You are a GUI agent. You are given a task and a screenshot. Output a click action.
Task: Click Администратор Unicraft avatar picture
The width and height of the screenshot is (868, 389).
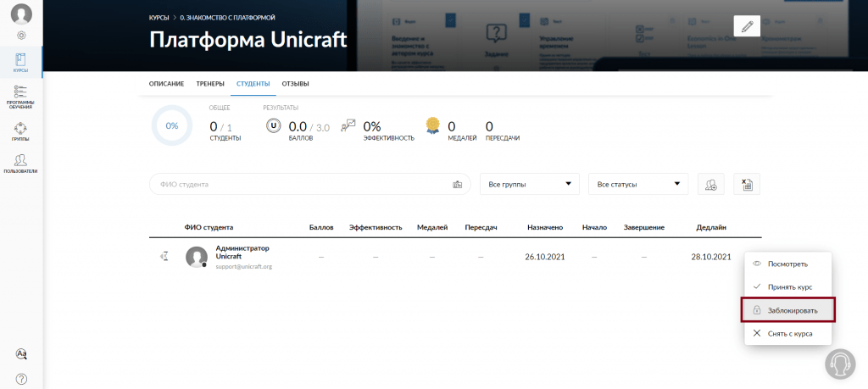pyautogui.click(x=197, y=258)
